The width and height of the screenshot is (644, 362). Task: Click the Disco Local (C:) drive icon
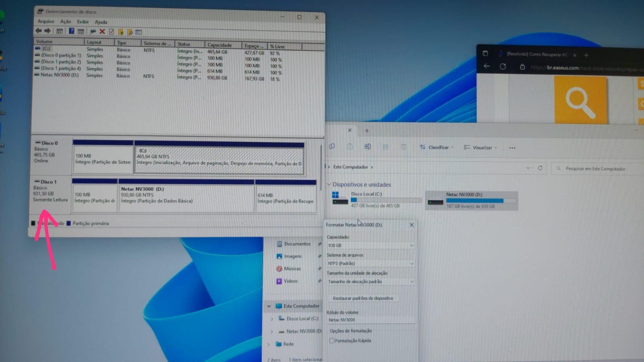tap(340, 199)
